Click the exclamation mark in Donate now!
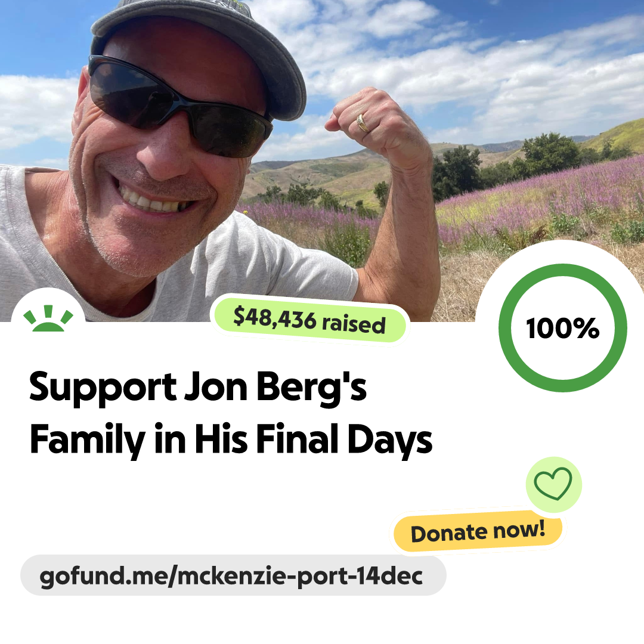Image resolution: width=644 pixels, height=644 pixels. coord(540,528)
